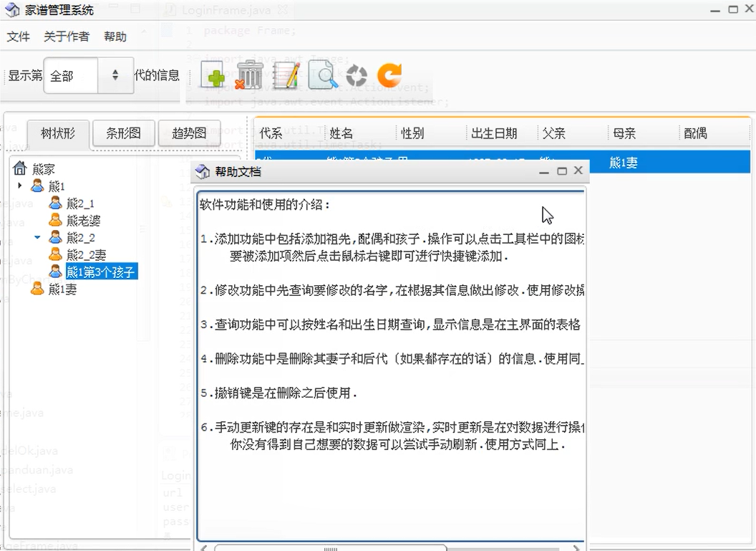This screenshot has width=756, height=551.
Task: Click the person icon beside 熊1
Action: pyautogui.click(x=37, y=186)
